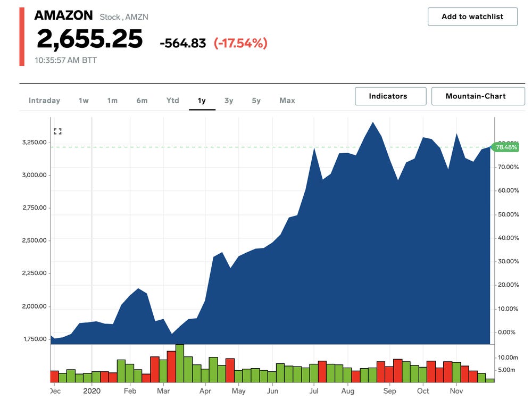Click the (-17.54%) percent change
Image resolution: width=532 pixels, height=399 pixels.
(x=240, y=43)
